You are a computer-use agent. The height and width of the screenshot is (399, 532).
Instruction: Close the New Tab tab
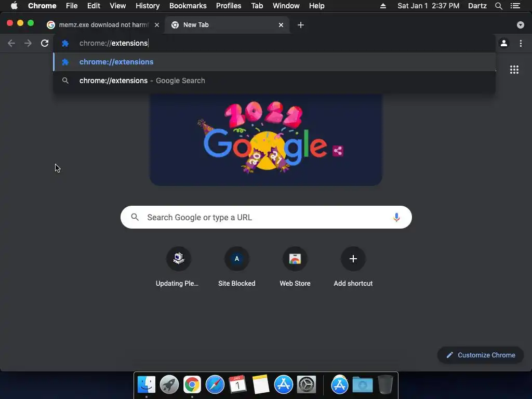tap(281, 25)
